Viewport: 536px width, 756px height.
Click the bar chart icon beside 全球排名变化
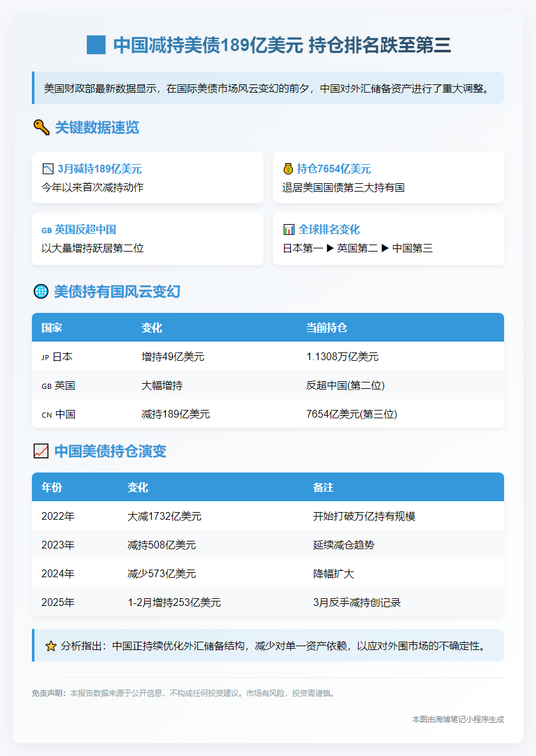click(288, 229)
